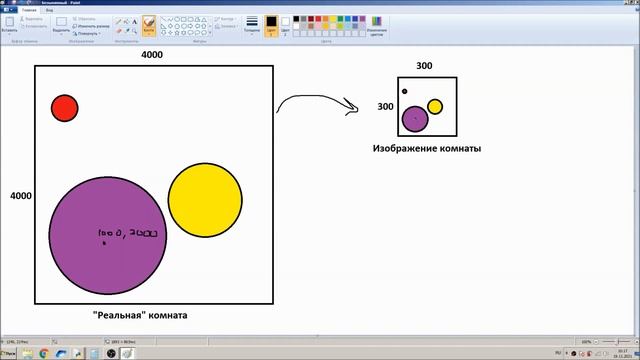Select the Color picker eyedropper tool

coord(128,31)
